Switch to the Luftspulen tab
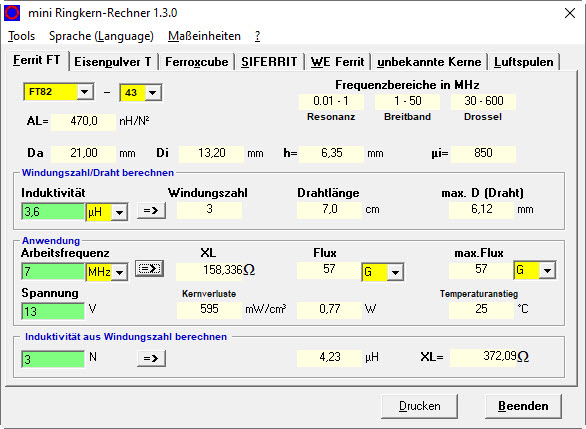Viewport: 586px width, 429px height. 524,62
